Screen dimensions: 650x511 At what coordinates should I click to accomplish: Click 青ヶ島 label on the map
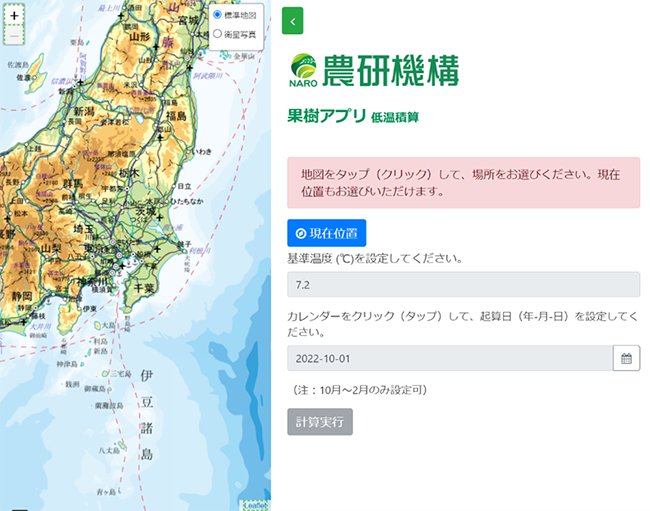[x=106, y=492]
